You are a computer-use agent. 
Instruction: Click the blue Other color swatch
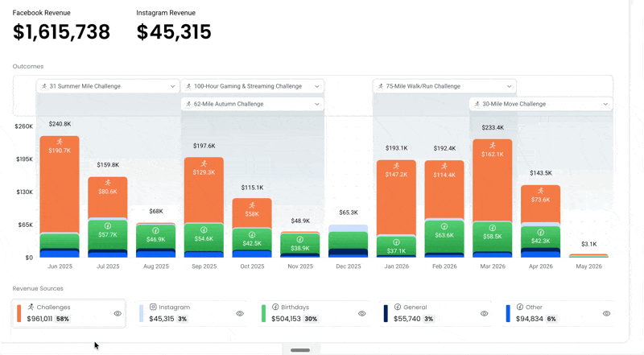tap(508, 313)
